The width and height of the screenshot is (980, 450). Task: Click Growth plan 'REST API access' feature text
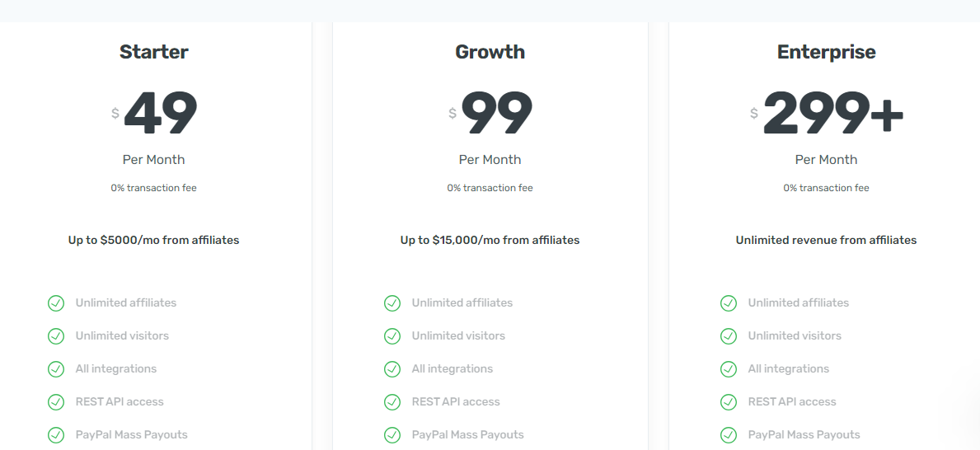click(x=456, y=402)
